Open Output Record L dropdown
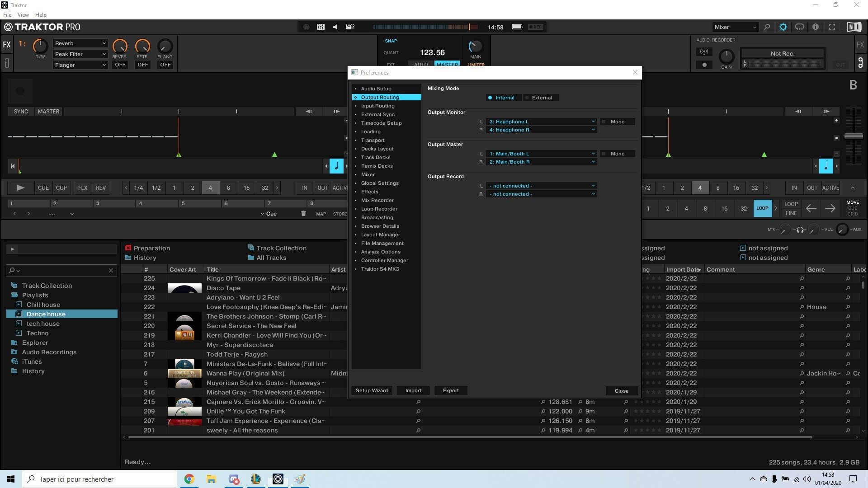Image resolution: width=868 pixels, height=488 pixels. click(x=542, y=186)
